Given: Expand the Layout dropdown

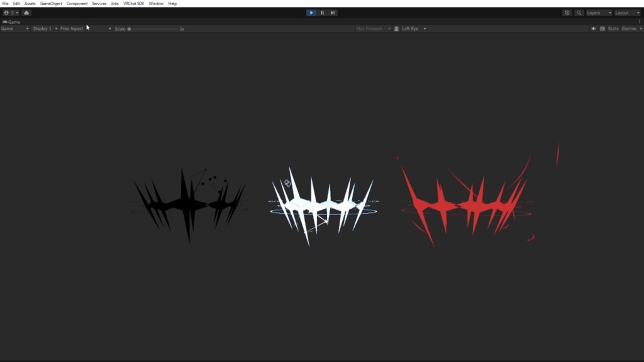Looking at the screenshot, I should click(x=627, y=13).
